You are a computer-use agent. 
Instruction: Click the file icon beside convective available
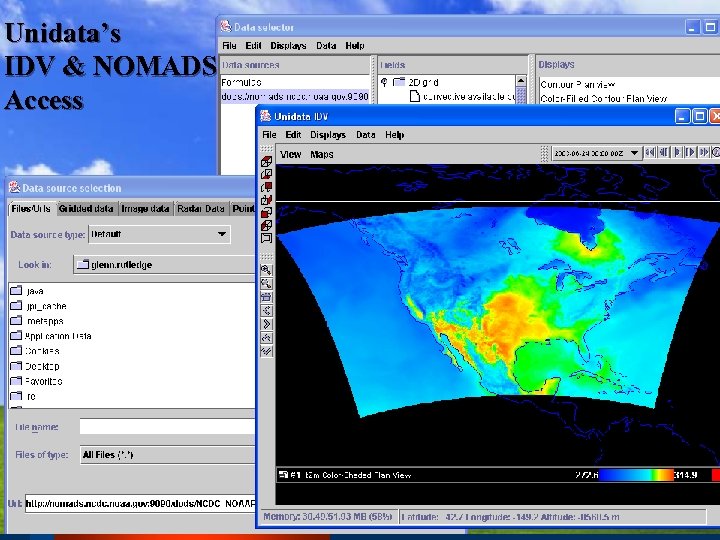[415, 96]
